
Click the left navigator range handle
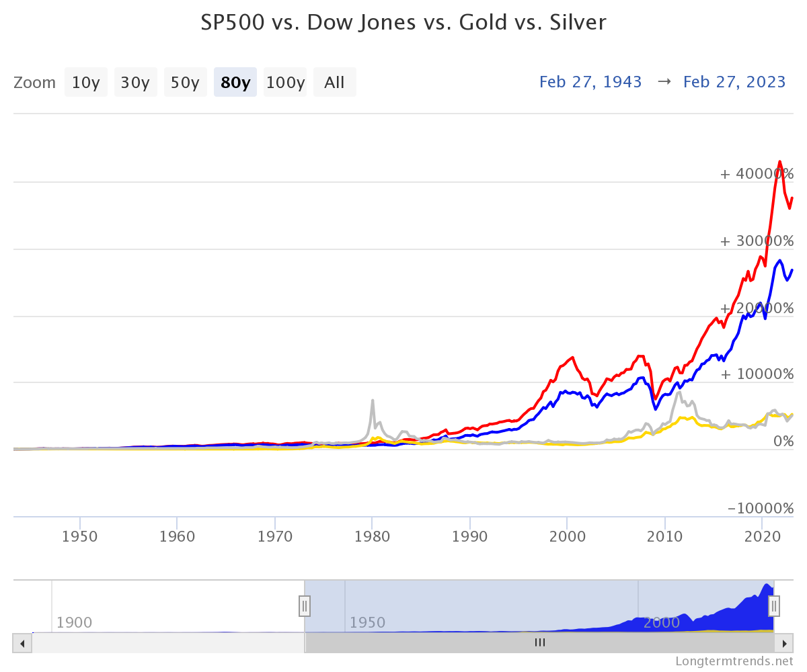tap(305, 605)
